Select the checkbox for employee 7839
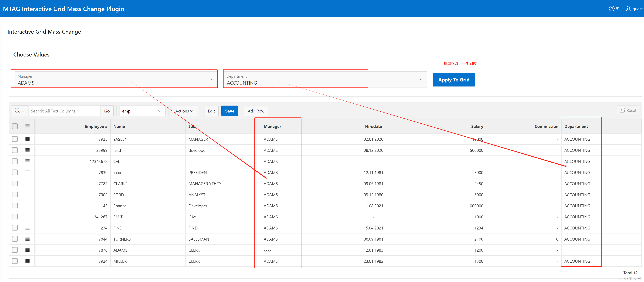644x282 pixels. pos(15,172)
